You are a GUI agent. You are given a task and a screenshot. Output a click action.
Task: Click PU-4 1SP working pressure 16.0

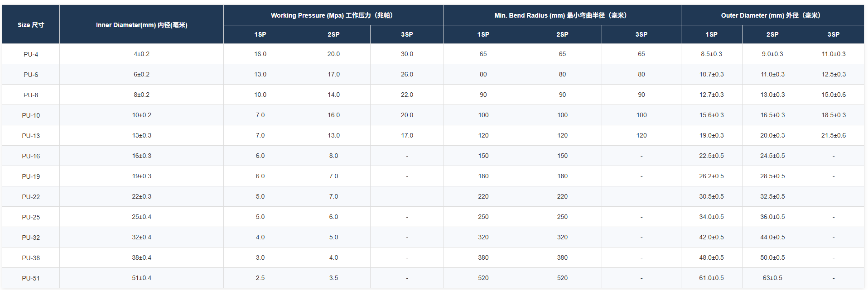coord(260,54)
